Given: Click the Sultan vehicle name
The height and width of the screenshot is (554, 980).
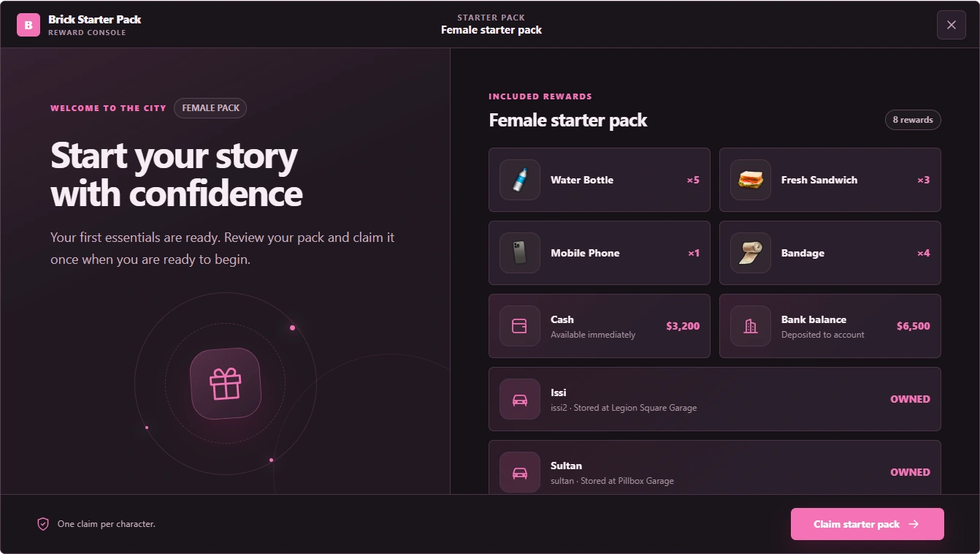Looking at the screenshot, I should (566, 466).
